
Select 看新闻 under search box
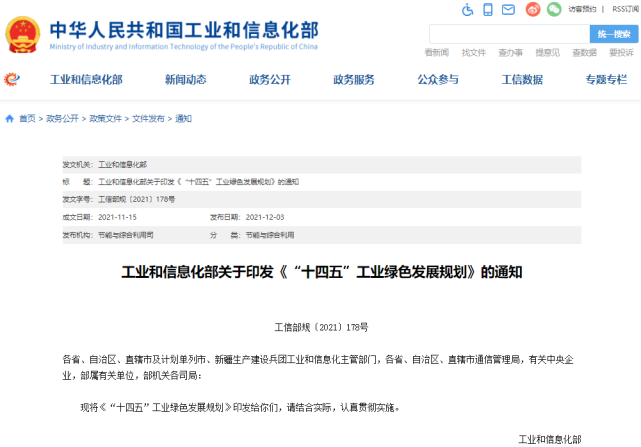(x=437, y=52)
